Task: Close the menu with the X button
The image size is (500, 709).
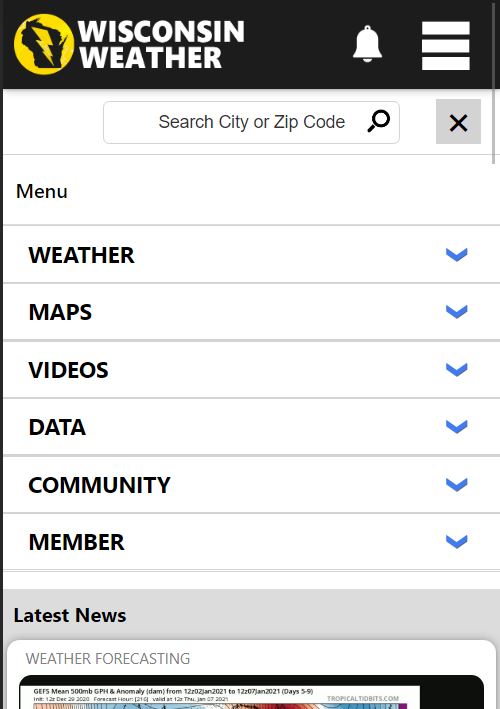Action: tap(458, 122)
